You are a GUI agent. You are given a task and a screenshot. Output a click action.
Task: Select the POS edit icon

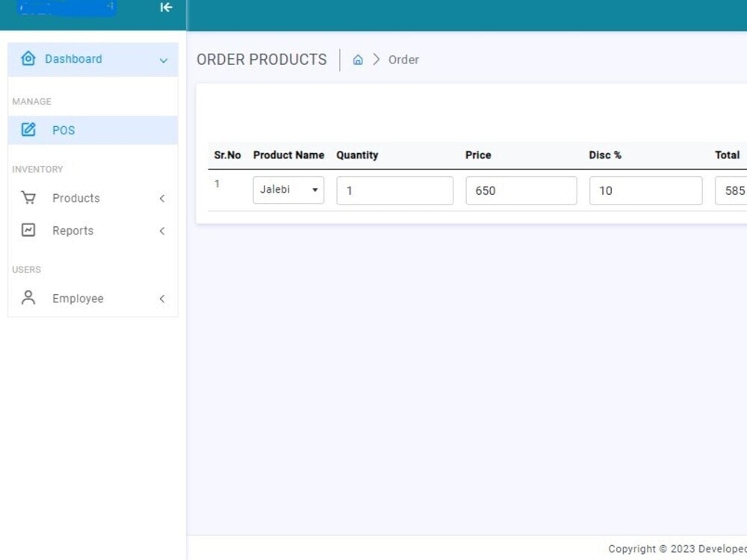pyautogui.click(x=28, y=129)
